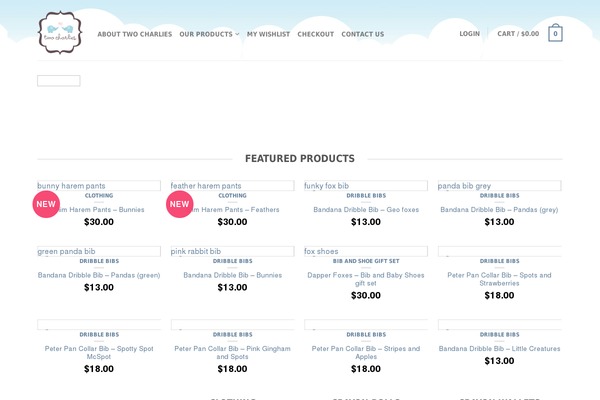Image resolution: width=600 pixels, height=400 pixels.
Task: Open the shopping cart bag icon
Action: pyautogui.click(x=555, y=33)
